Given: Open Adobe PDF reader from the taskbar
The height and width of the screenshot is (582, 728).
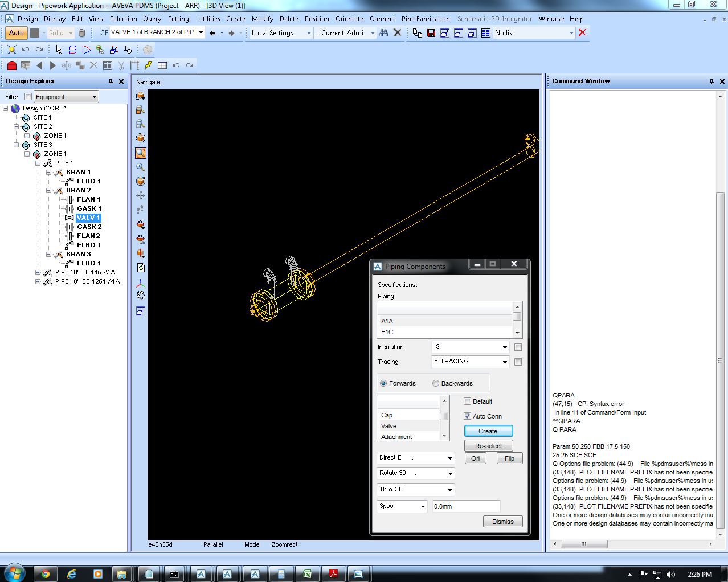Looking at the screenshot, I should (333, 574).
